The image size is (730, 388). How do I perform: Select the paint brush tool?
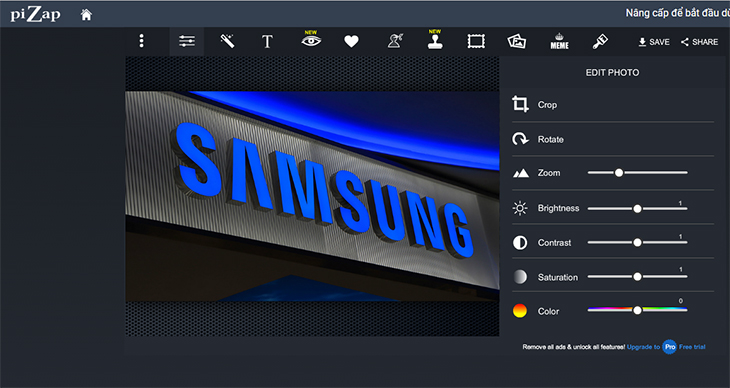(600, 41)
